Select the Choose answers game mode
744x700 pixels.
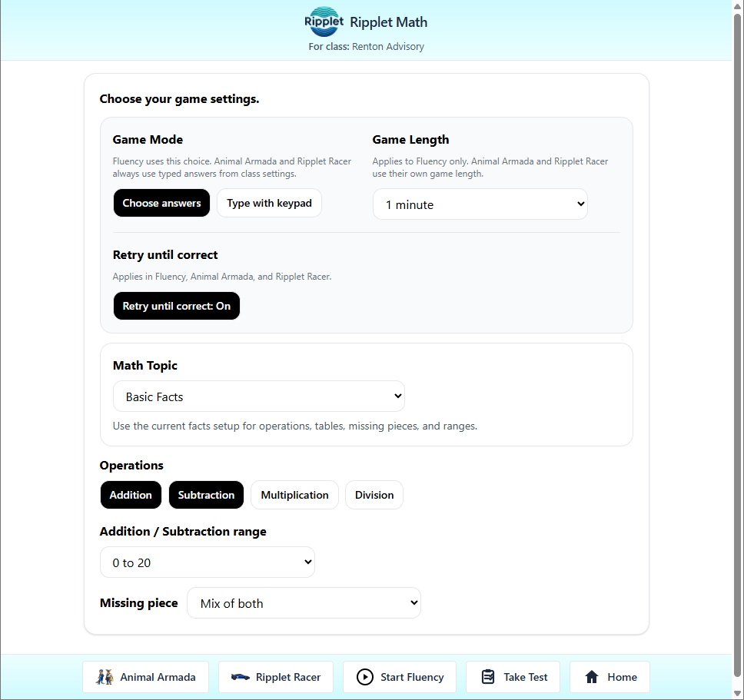(x=161, y=203)
